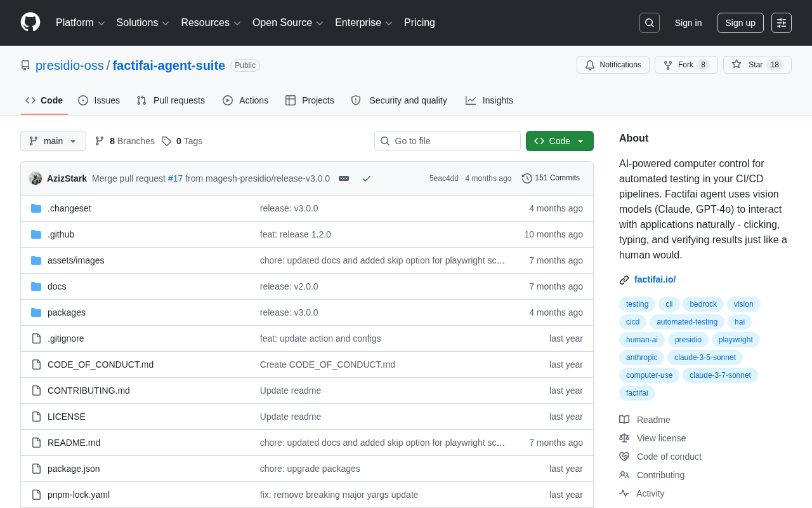Open the Pricing page

click(419, 23)
